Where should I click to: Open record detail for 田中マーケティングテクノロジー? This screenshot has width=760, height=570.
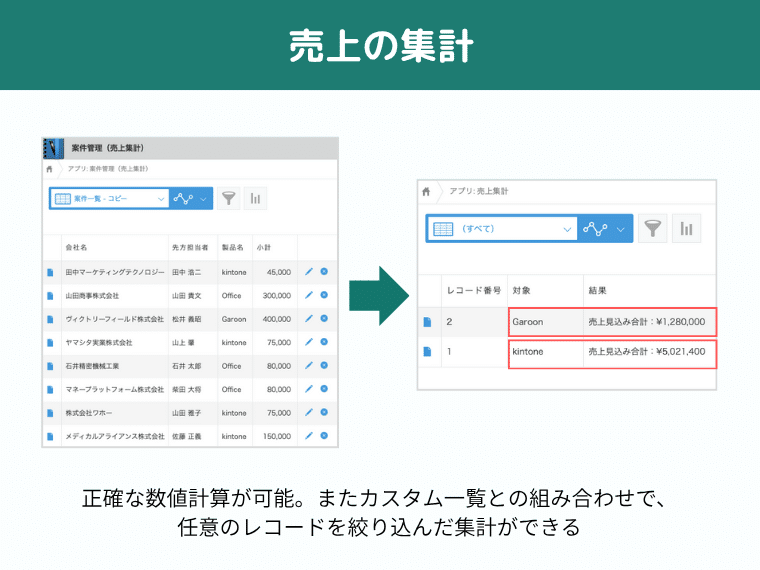point(50,272)
